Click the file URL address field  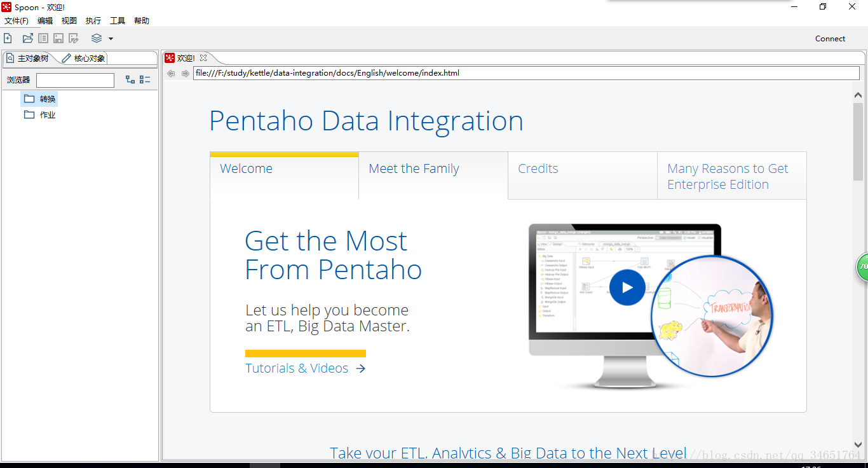[526, 73]
